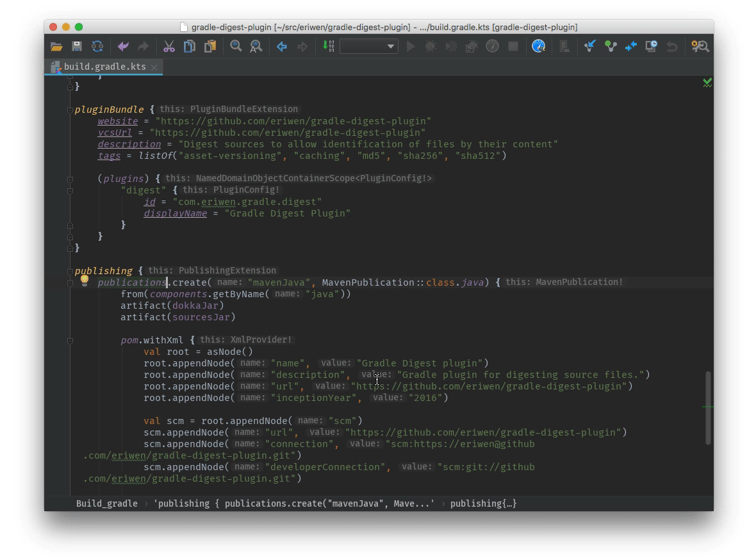The image size is (756, 556).
Task: Collapse the pluginBundle block fold arrow
Action: click(x=69, y=109)
